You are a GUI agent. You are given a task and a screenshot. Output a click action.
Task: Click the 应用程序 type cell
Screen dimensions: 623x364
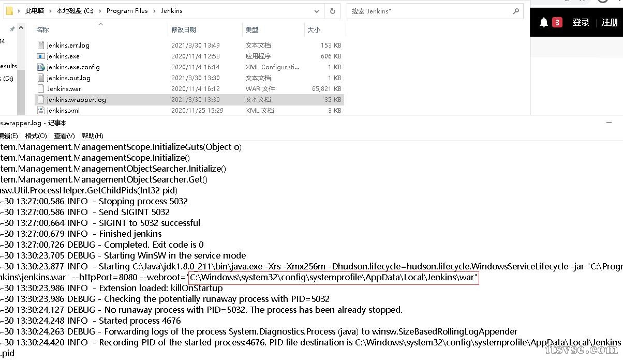tap(258, 56)
